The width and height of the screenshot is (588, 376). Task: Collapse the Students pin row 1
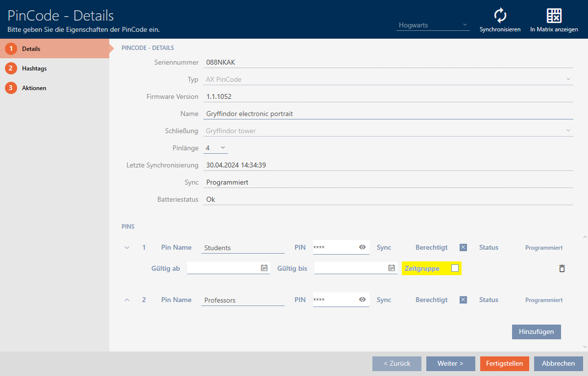point(127,248)
